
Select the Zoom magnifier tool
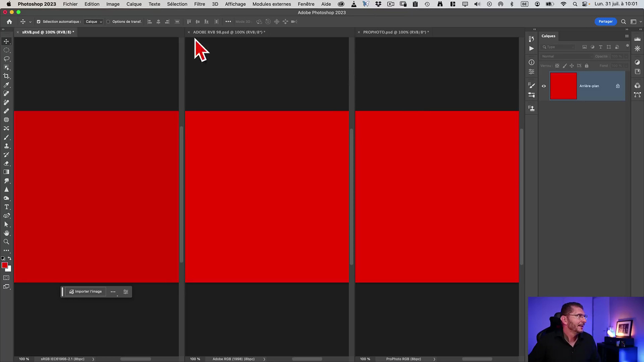(6, 242)
